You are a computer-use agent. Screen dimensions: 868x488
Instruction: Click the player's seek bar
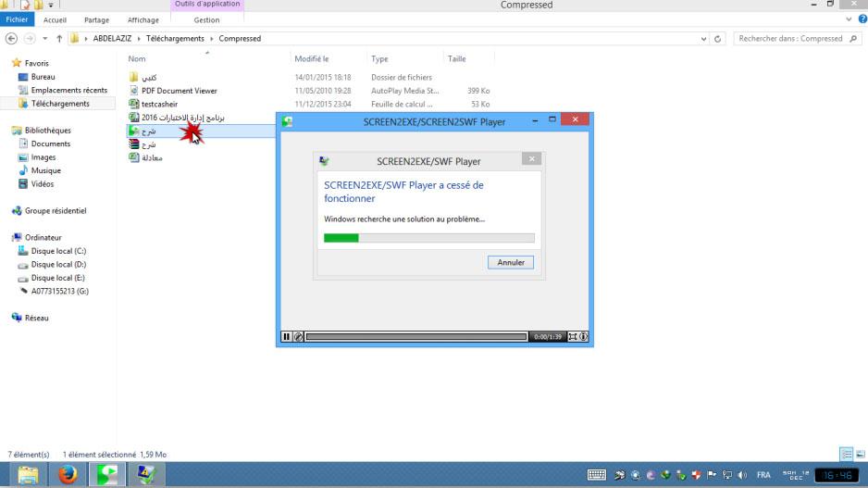pos(416,336)
